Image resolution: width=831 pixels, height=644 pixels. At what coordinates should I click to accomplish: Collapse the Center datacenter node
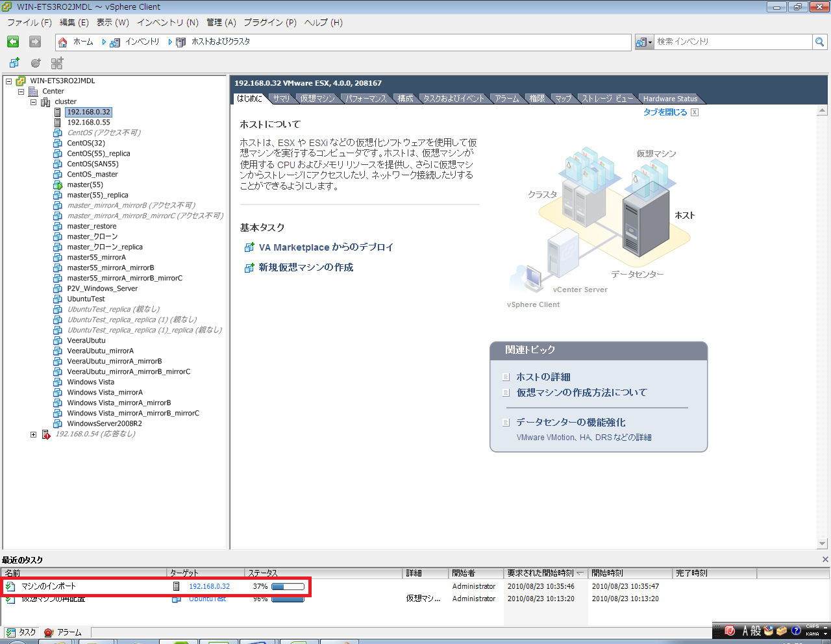pyautogui.click(x=21, y=92)
